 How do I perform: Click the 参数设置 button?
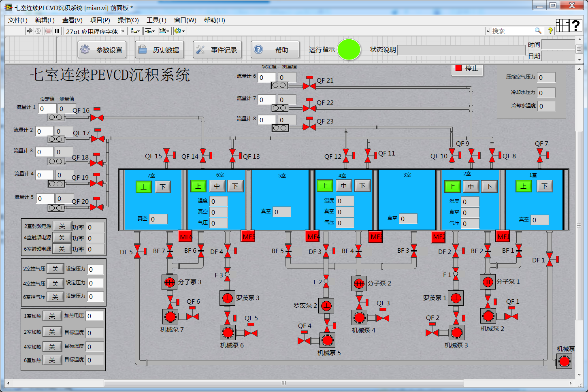coord(102,50)
